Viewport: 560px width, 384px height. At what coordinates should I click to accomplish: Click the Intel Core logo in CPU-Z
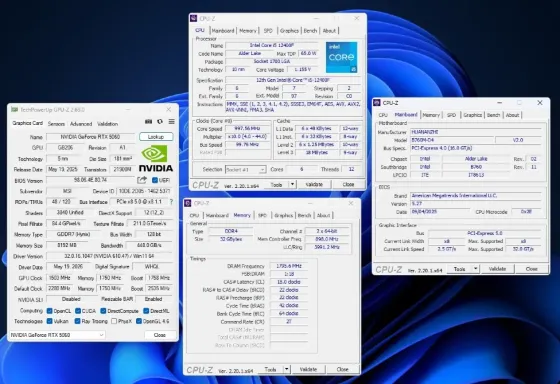[341, 57]
